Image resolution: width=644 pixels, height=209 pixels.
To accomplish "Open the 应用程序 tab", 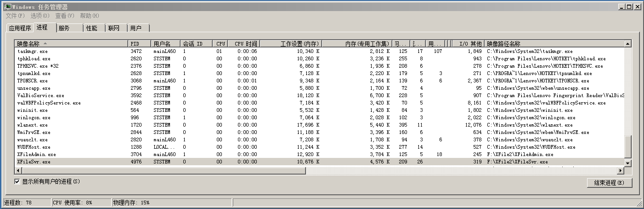I will [20, 29].
